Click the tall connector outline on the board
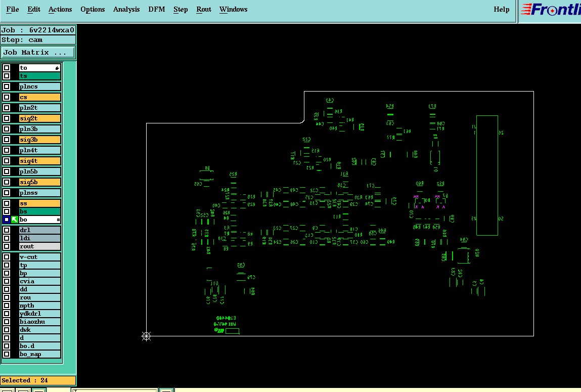 click(x=487, y=175)
